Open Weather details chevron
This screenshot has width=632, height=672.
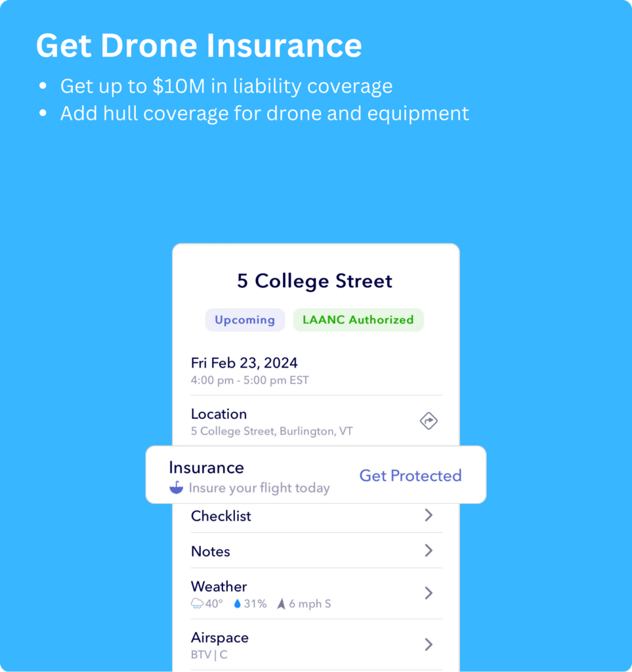tap(429, 593)
